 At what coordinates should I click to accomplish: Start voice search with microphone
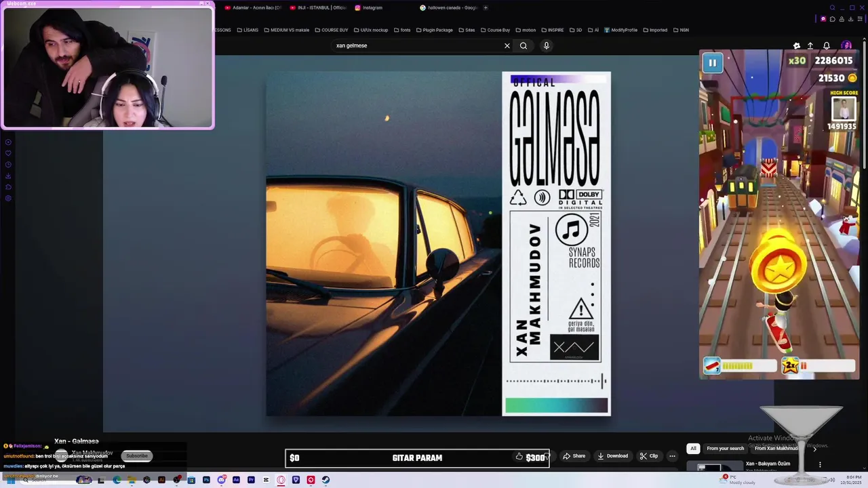click(546, 45)
